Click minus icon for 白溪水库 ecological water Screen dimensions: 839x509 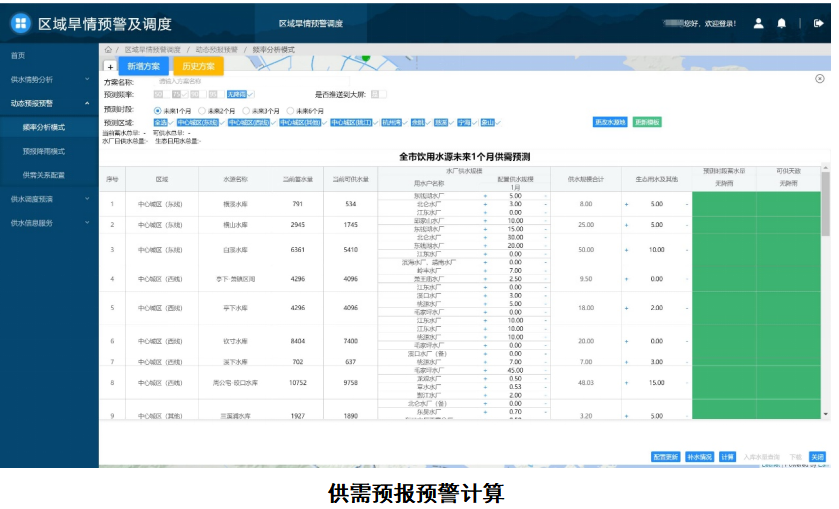point(687,250)
